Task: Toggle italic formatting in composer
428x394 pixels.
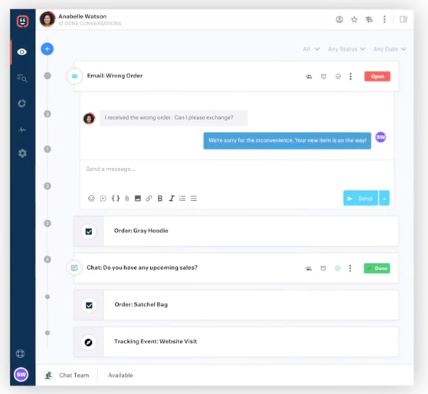Action: tap(171, 198)
